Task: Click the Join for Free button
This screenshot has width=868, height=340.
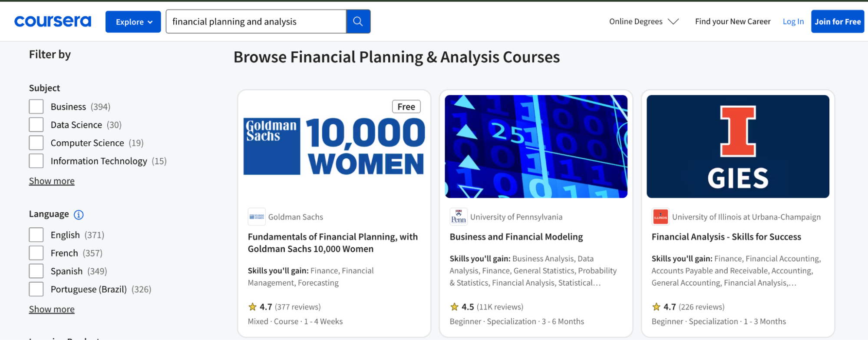Action: pos(837,21)
